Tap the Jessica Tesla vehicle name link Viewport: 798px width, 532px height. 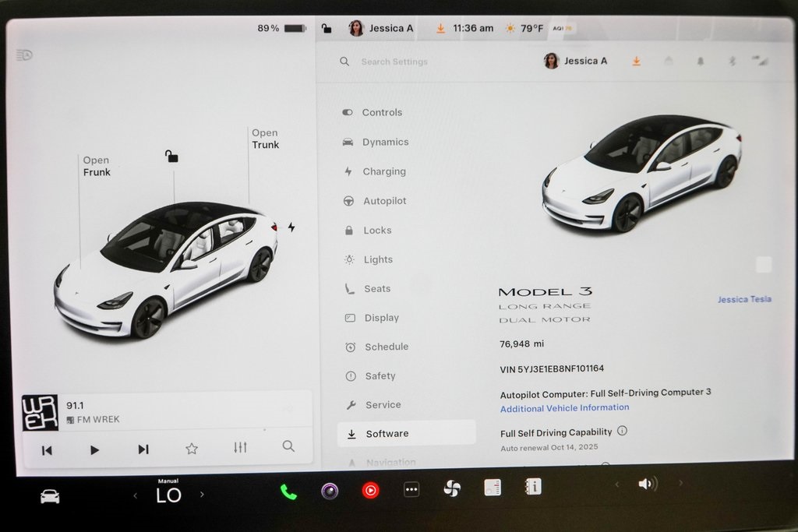[744, 299]
